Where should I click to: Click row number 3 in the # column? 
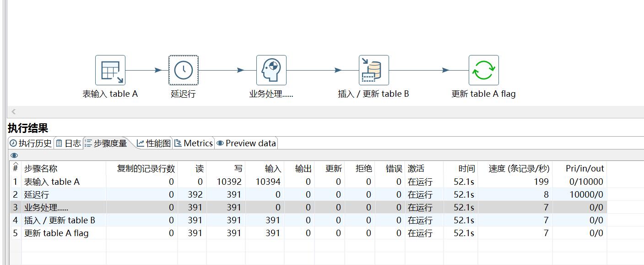pyautogui.click(x=15, y=207)
